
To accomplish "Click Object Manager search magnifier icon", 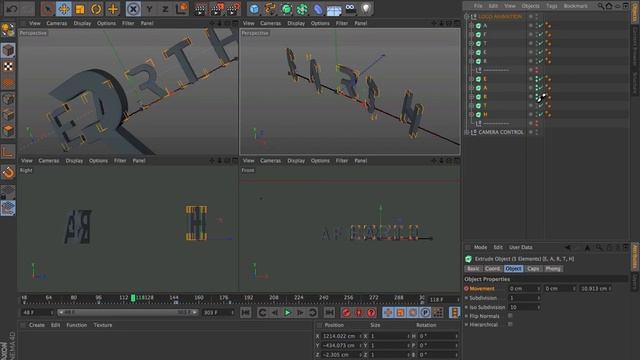I will (600, 6).
